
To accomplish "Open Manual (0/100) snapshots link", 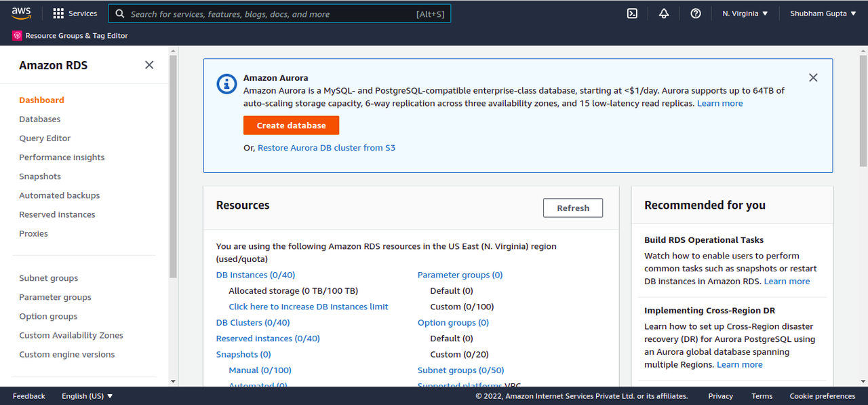I will coord(260,370).
